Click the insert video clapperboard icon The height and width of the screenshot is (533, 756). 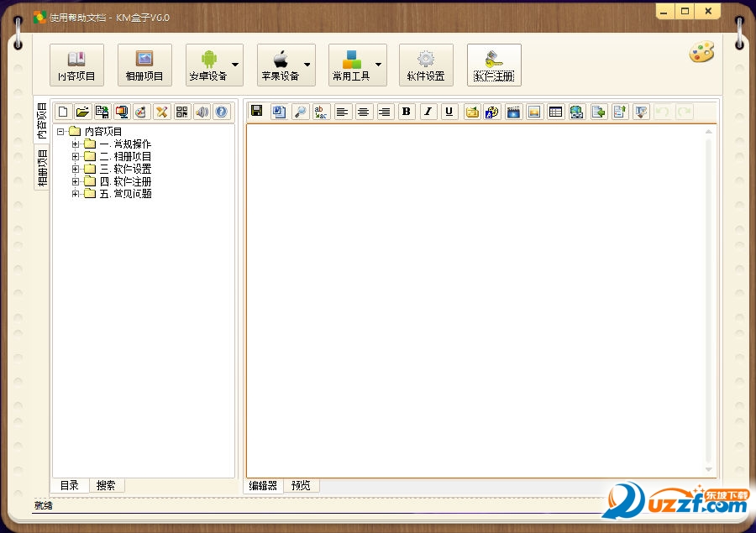tap(513, 112)
